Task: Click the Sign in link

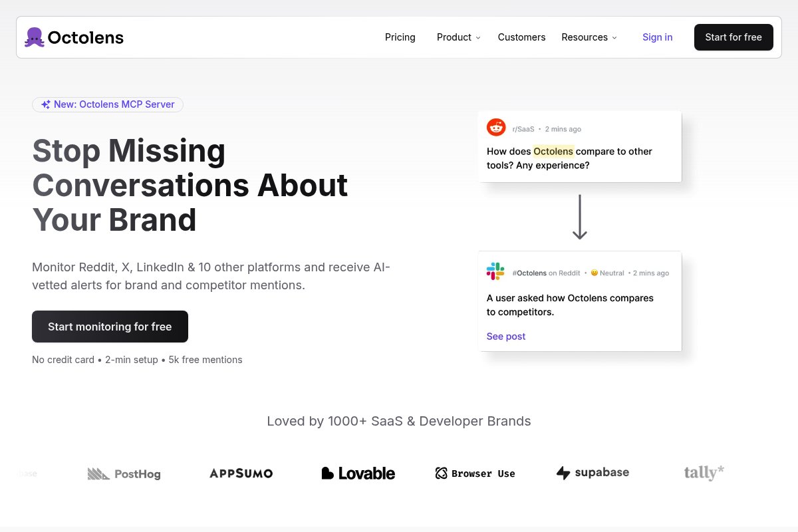Action: [657, 37]
